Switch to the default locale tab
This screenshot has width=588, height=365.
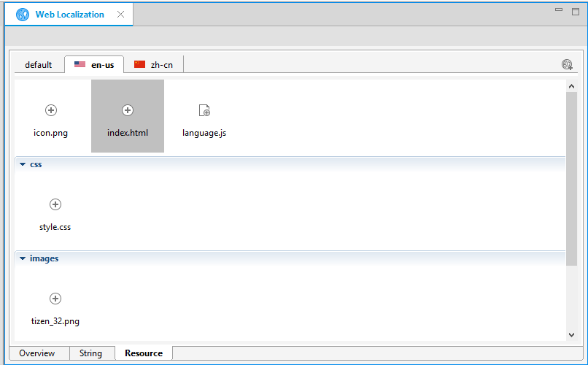click(38, 65)
